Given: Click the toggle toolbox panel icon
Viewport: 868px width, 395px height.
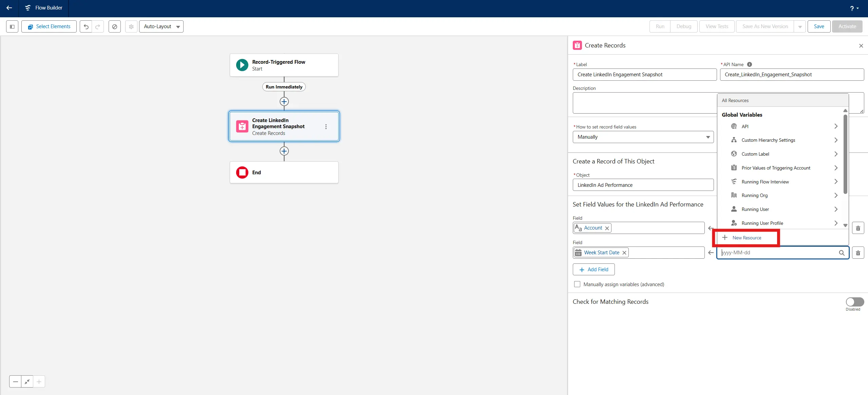Looking at the screenshot, I should click(x=12, y=26).
